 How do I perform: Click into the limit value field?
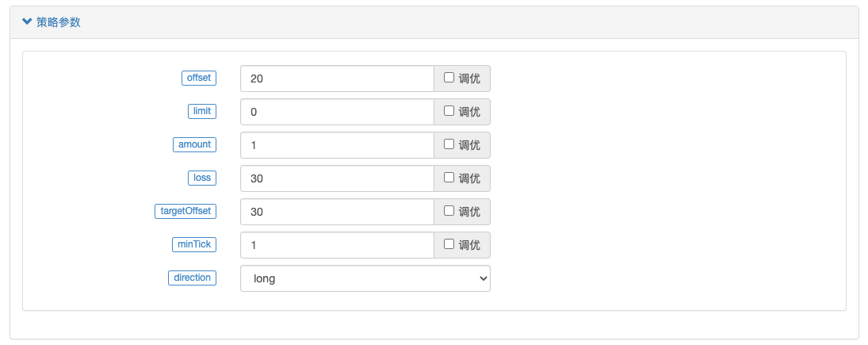pyautogui.click(x=337, y=112)
